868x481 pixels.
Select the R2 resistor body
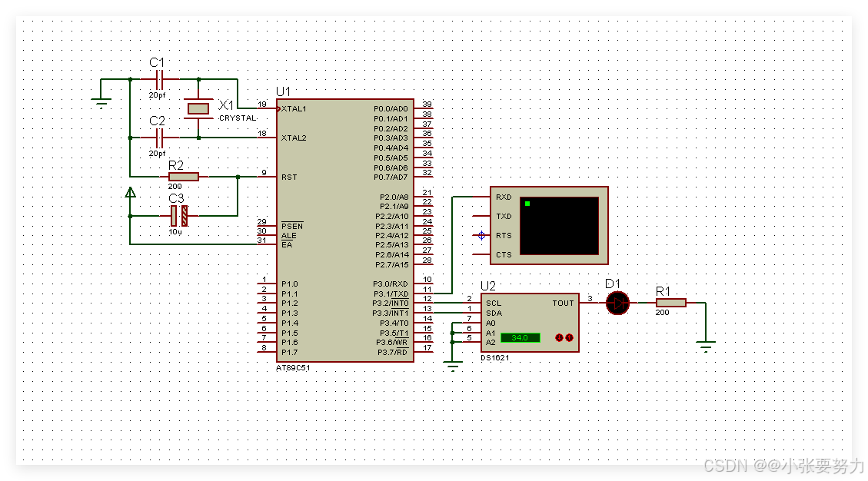point(183,177)
